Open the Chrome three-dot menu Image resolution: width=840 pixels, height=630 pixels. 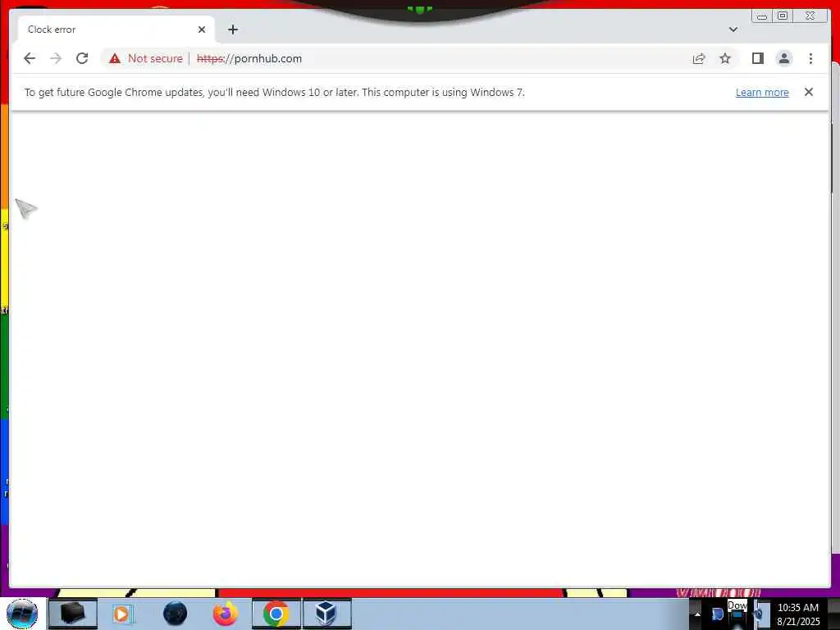(x=810, y=58)
